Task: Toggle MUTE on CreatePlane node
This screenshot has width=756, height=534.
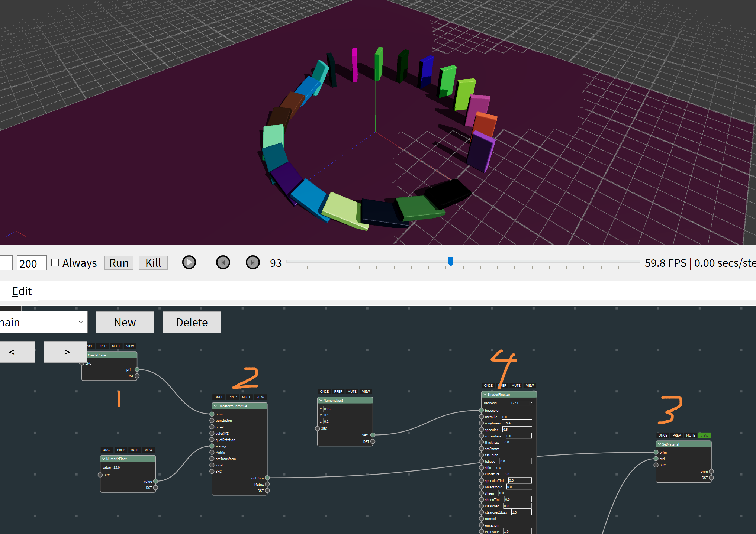Action: 116,346
